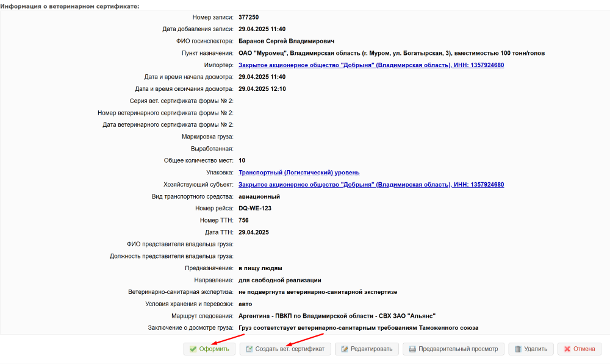Click the Предназначение value в пищу людям
The height and width of the screenshot is (364, 610).
(260, 268)
